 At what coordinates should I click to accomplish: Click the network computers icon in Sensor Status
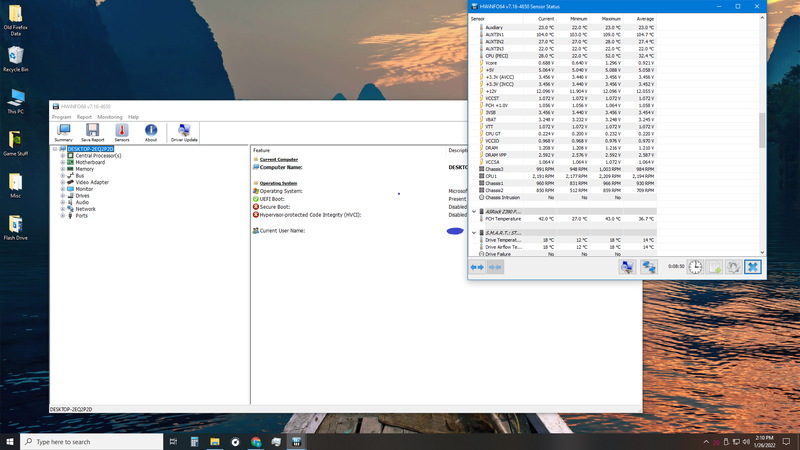click(x=648, y=267)
